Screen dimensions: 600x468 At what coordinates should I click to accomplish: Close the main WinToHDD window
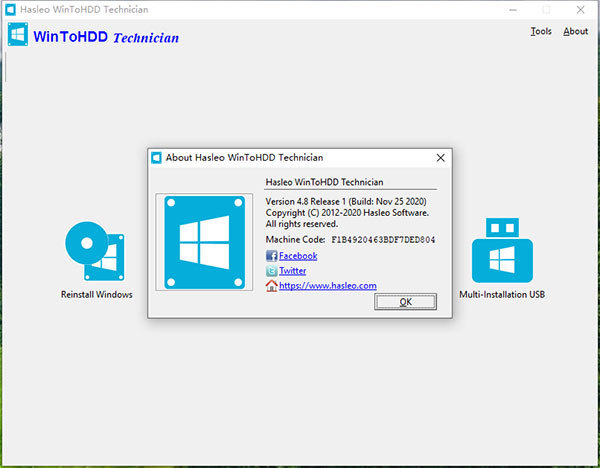[580, 10]
